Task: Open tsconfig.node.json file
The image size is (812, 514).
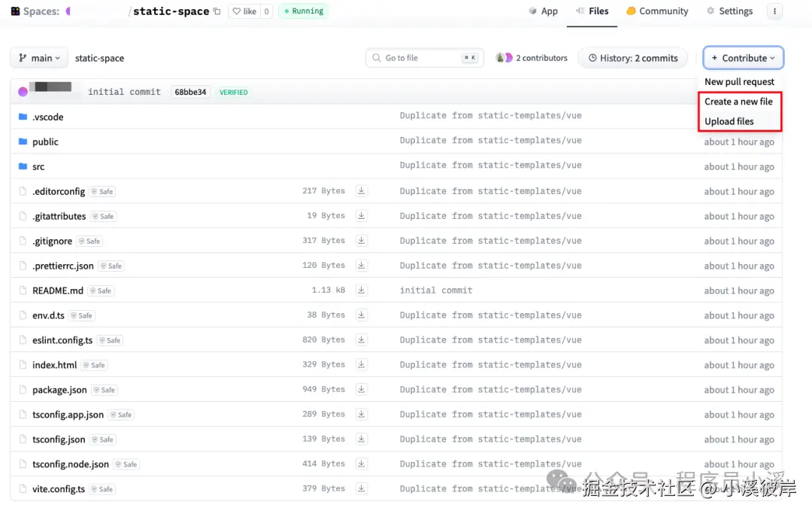Action: (71, 464)
